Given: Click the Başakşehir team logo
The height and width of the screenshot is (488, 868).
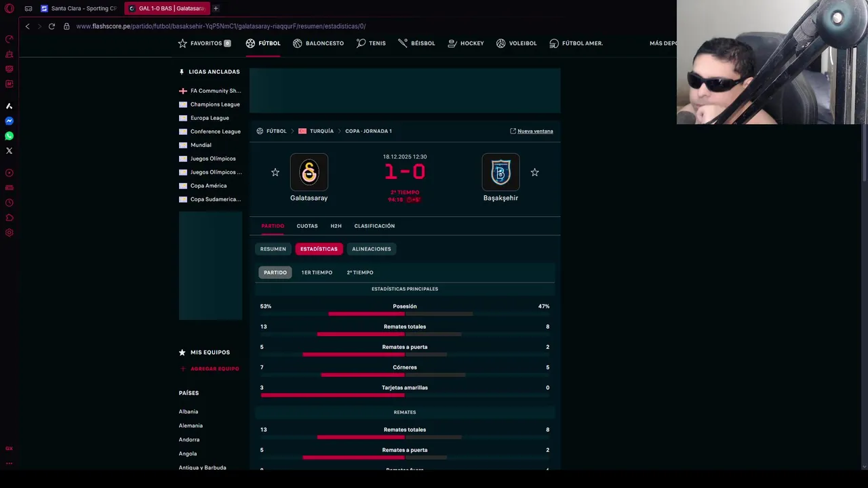Looking at the screenshot, I should [500, 172].
